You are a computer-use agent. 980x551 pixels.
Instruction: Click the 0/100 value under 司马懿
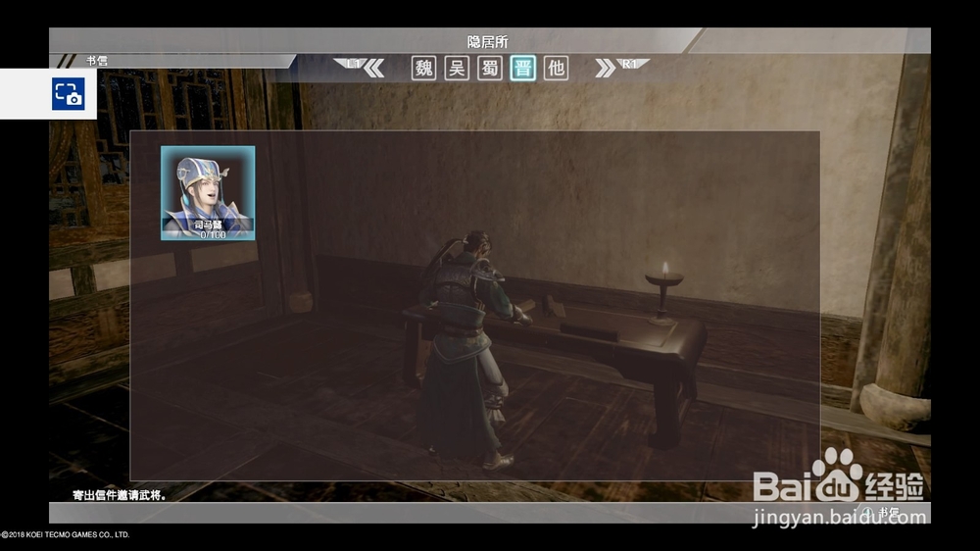213,234
